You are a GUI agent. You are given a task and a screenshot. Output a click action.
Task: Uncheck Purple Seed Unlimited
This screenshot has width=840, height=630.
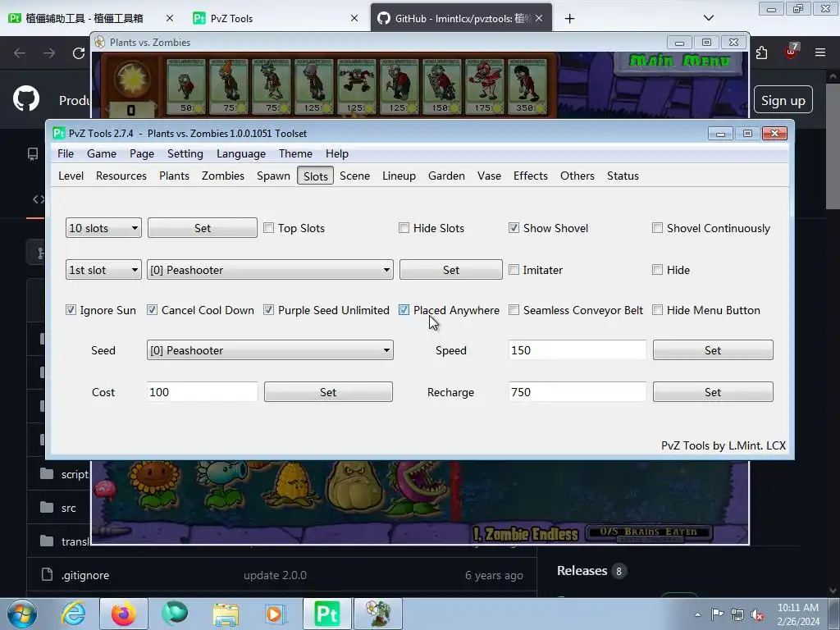269,310
